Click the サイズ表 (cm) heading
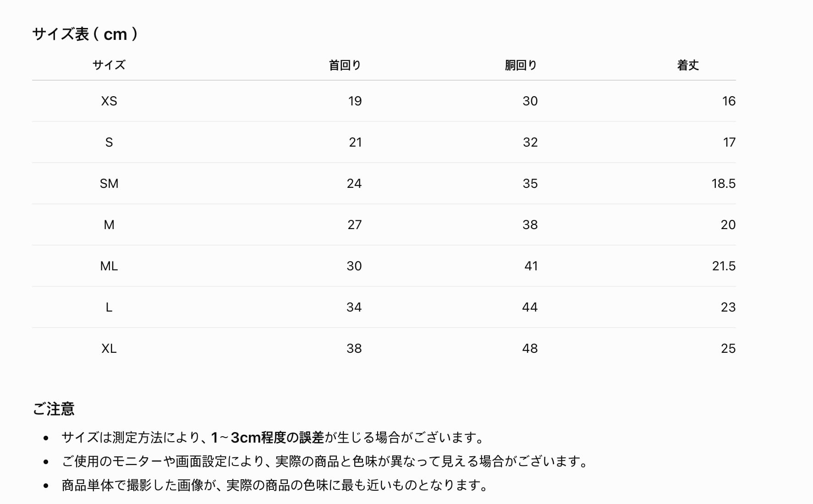The image size is (813, 504). click(85, 34)
